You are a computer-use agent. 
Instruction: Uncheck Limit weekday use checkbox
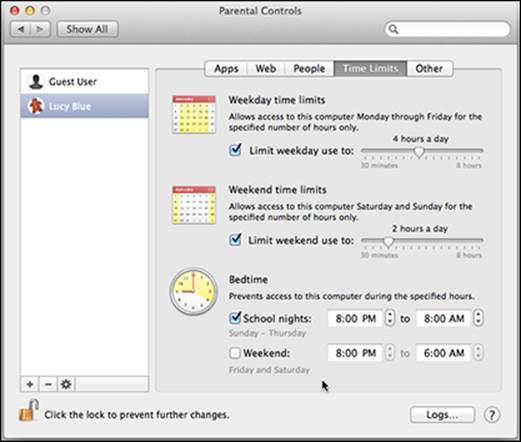click(x=235, y=150)
